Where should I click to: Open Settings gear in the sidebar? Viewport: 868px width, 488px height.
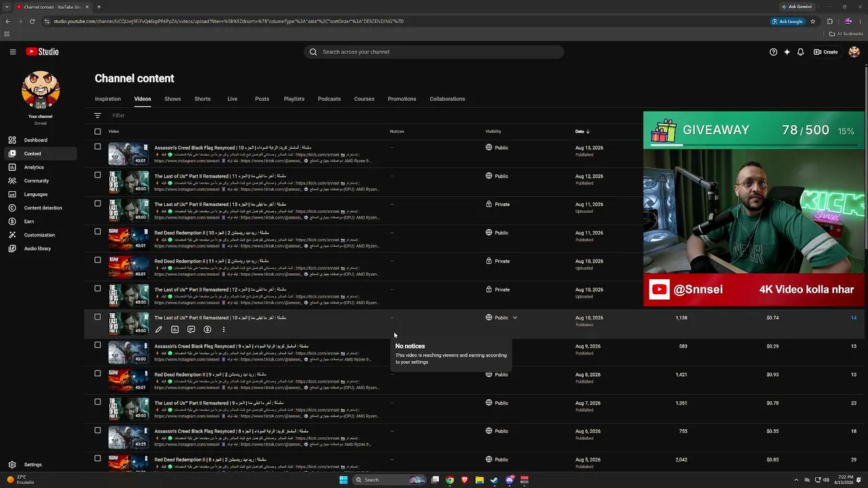(12, 465)
